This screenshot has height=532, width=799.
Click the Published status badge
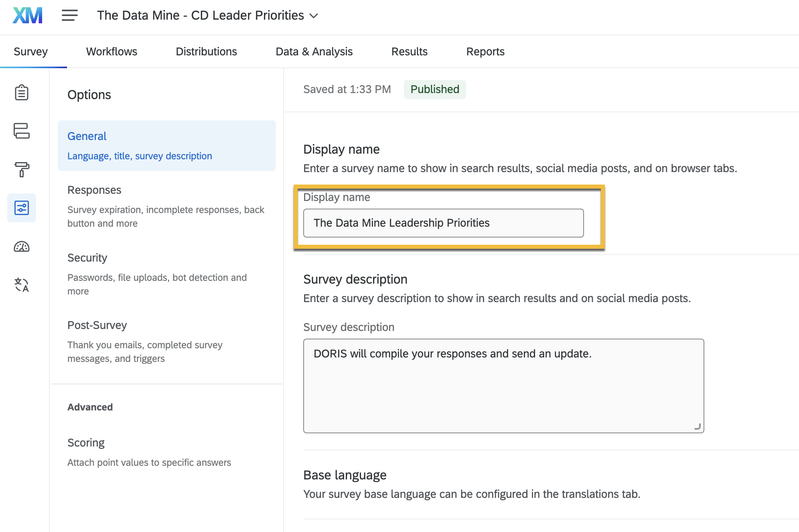[435, 89]
